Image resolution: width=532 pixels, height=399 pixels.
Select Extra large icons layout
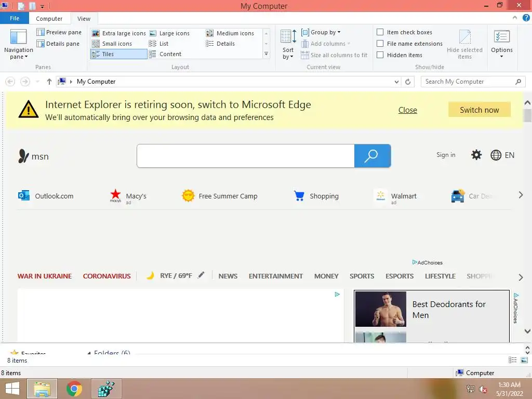[x=119, y=33]
